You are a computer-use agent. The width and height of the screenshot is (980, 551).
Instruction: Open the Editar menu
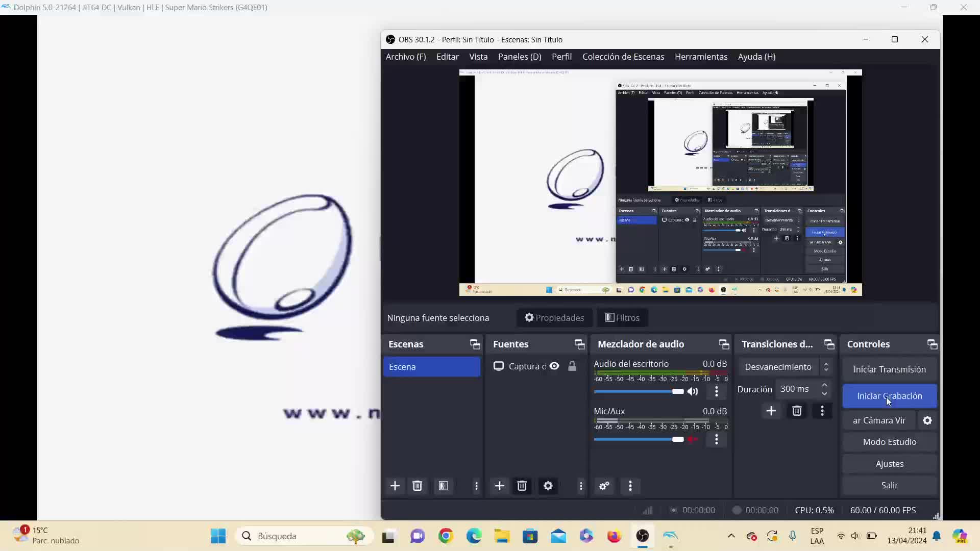pos(448,57)
